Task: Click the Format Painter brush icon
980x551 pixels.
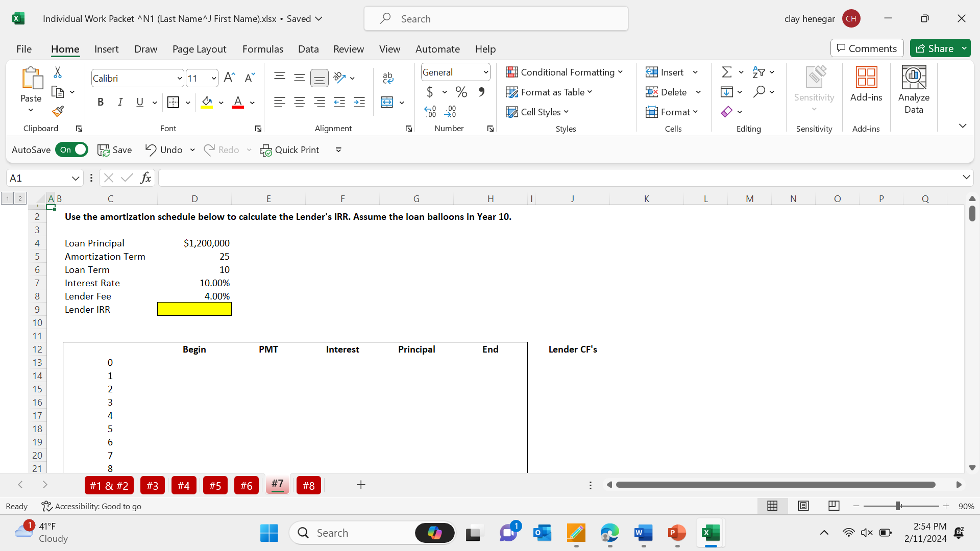Action: pyautogui.click(x=58, y=111)
